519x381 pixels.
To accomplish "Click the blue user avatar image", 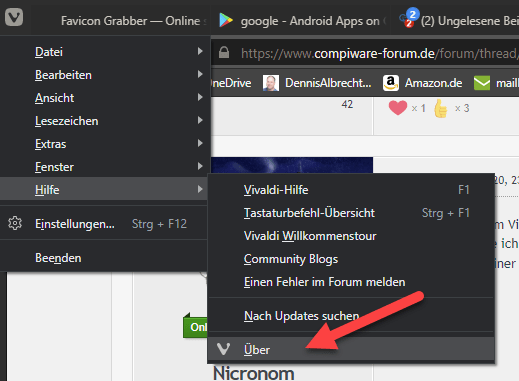I will [292, 165].
